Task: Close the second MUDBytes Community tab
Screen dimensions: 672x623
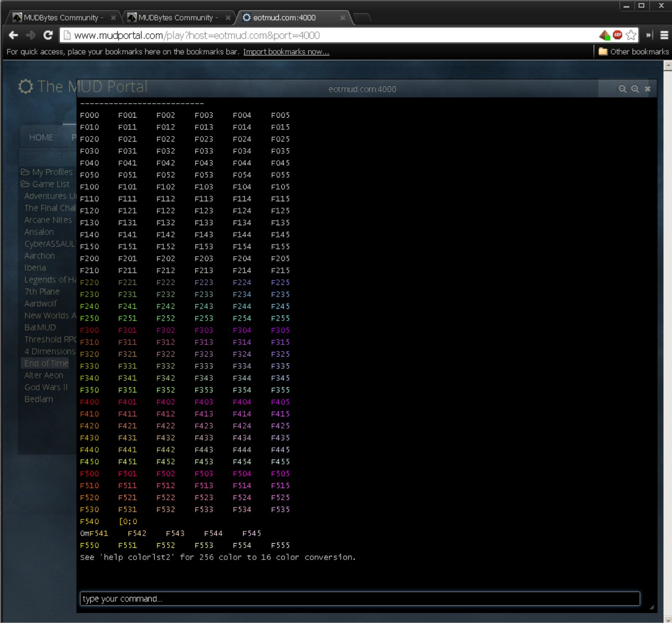Action: [x=228, y=18]
